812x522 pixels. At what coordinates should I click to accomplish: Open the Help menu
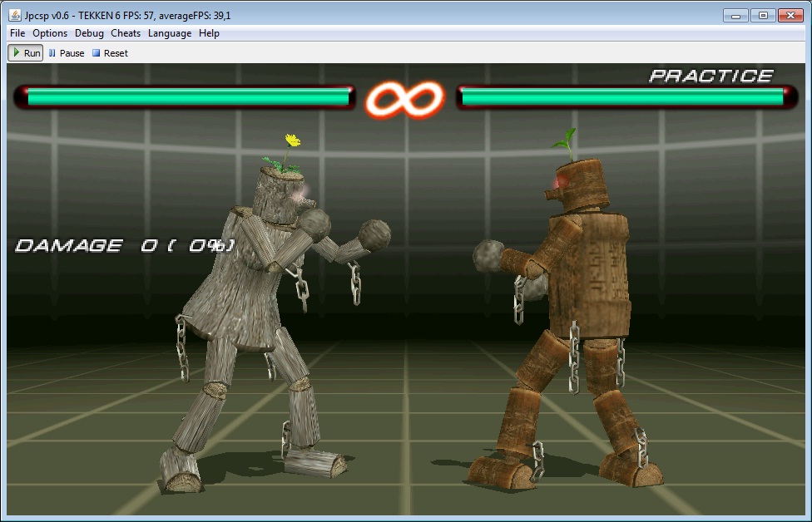209,33
